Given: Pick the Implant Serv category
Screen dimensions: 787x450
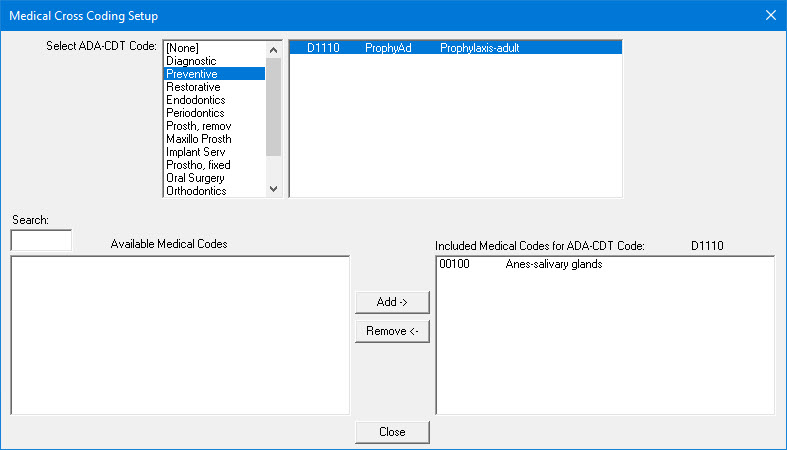Looking at the screenshot, I should click(195, 152).
